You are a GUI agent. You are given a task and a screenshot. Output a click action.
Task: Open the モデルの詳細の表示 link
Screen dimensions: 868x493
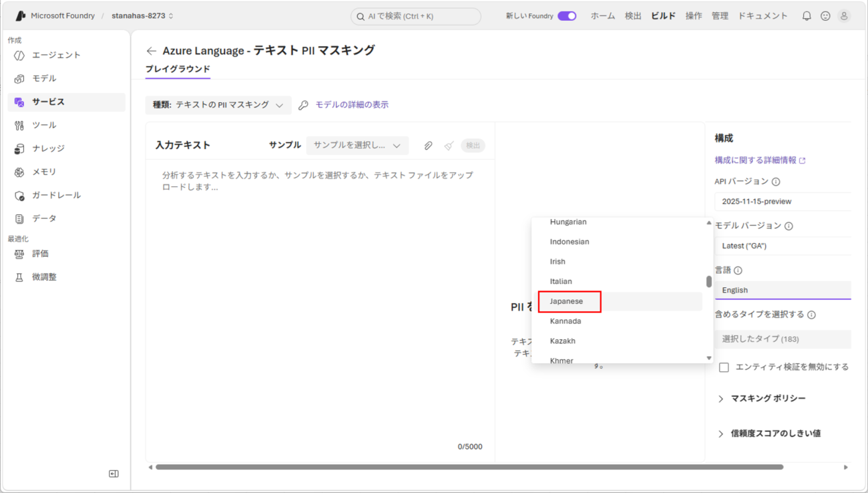352,105
